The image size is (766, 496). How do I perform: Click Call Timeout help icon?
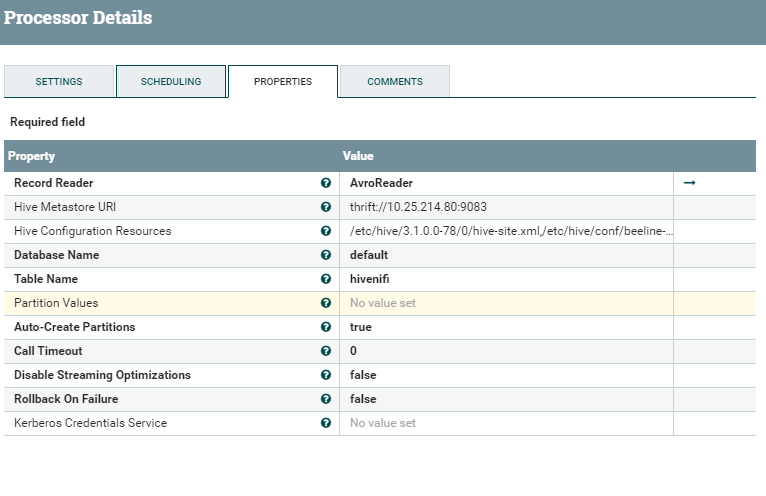click(326, 350)
